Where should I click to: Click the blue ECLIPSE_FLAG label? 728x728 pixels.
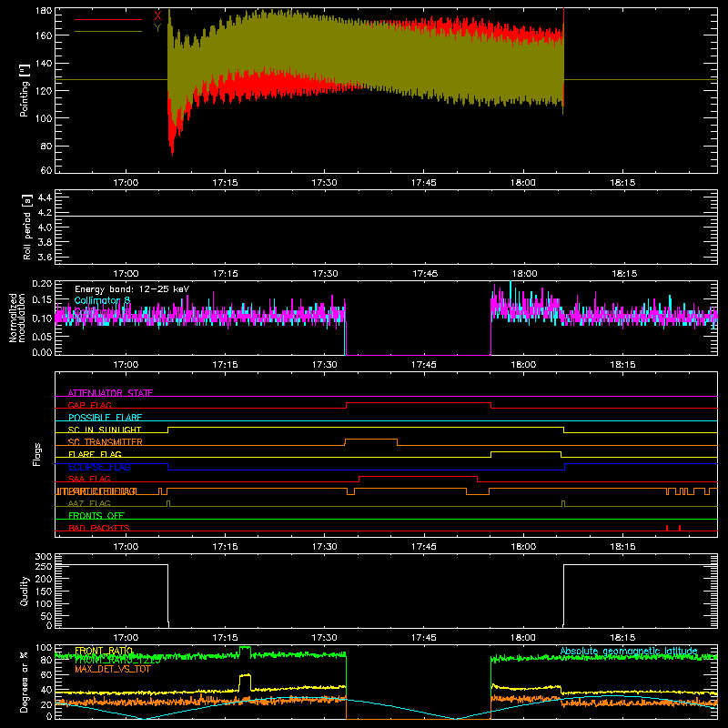99,467
